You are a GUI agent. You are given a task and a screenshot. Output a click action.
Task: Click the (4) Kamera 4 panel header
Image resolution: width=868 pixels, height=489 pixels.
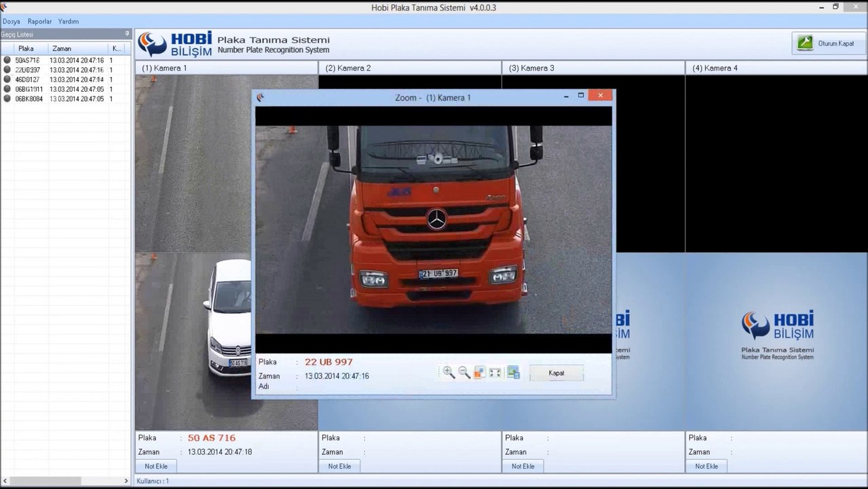click(776, 68)
